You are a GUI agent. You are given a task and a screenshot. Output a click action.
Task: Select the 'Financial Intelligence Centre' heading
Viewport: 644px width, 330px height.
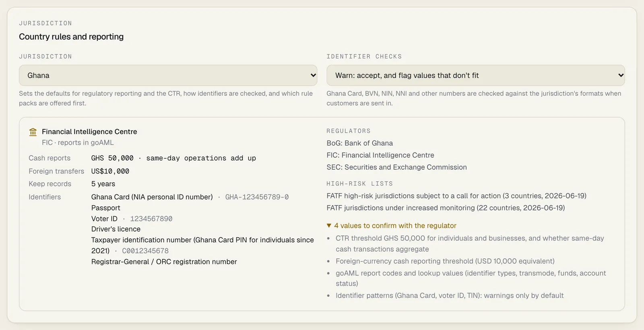point(89,132)
